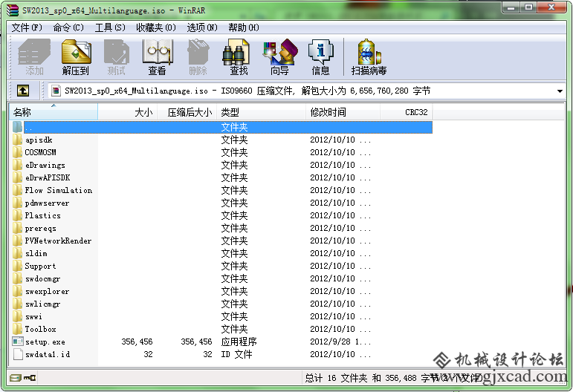Viewport: 573px width, 392px height.
Task: Select the swdata1.id file icon
Action: [18, 354]
